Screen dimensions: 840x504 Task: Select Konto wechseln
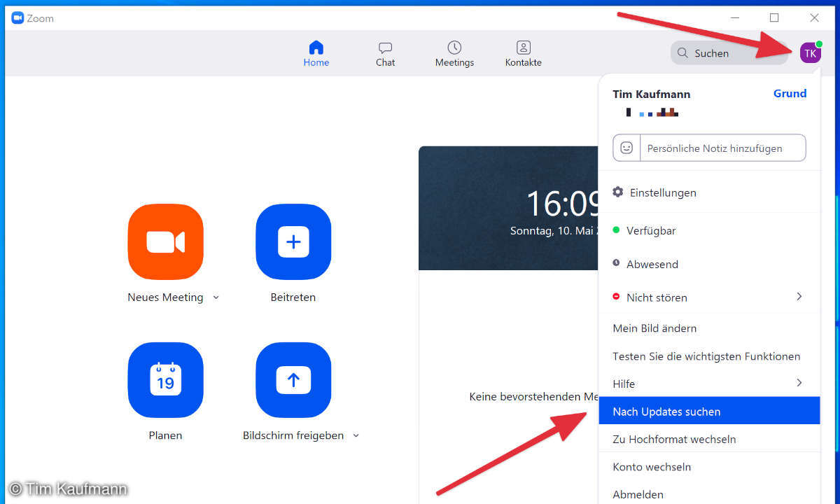[x=709, y=467]
